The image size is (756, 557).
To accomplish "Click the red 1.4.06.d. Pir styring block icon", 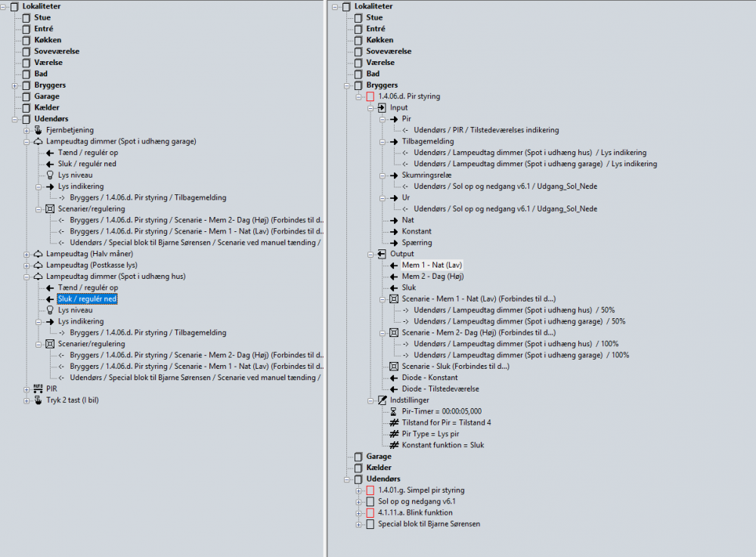I will [370, 97].
